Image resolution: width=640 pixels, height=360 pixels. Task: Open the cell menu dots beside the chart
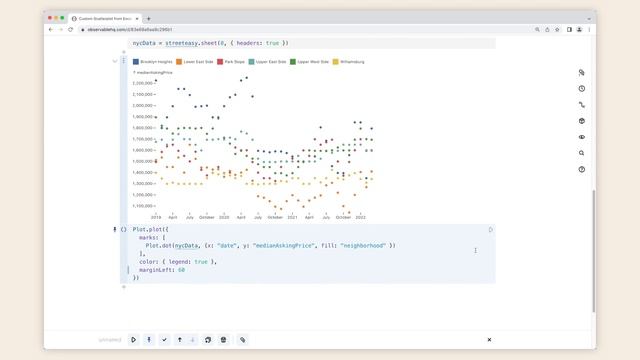124,60
